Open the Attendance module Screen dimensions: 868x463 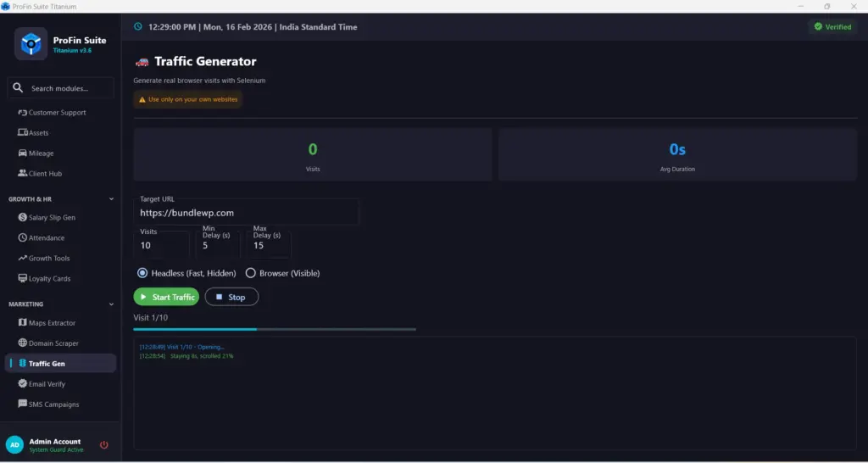click(61, 237)
